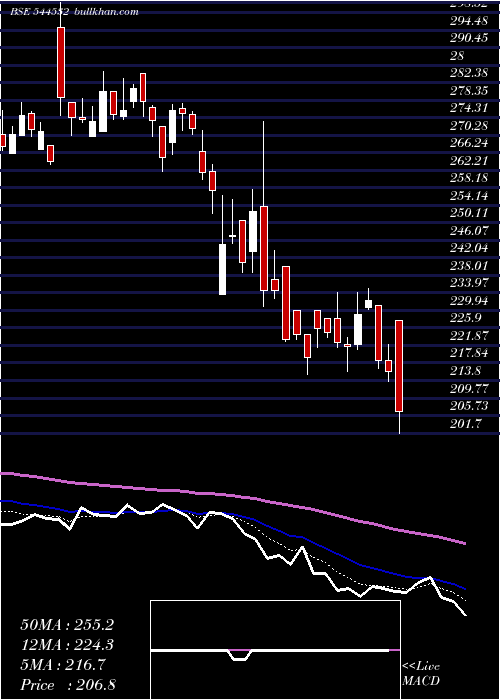The height and width of the screenshot is (700, 500).
Task: Select the 217.84 price axis label
Action: pos(469,353)
